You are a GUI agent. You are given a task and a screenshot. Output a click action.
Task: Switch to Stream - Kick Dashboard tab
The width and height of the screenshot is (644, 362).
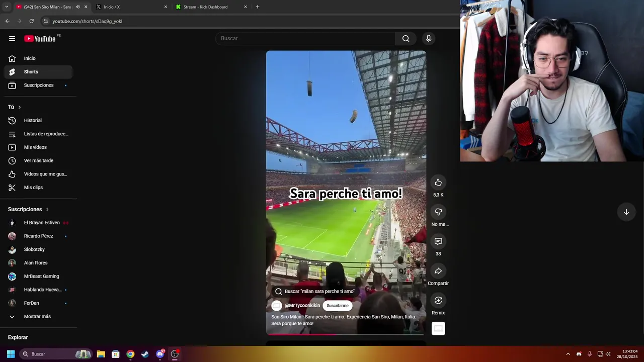click(210, 7)
